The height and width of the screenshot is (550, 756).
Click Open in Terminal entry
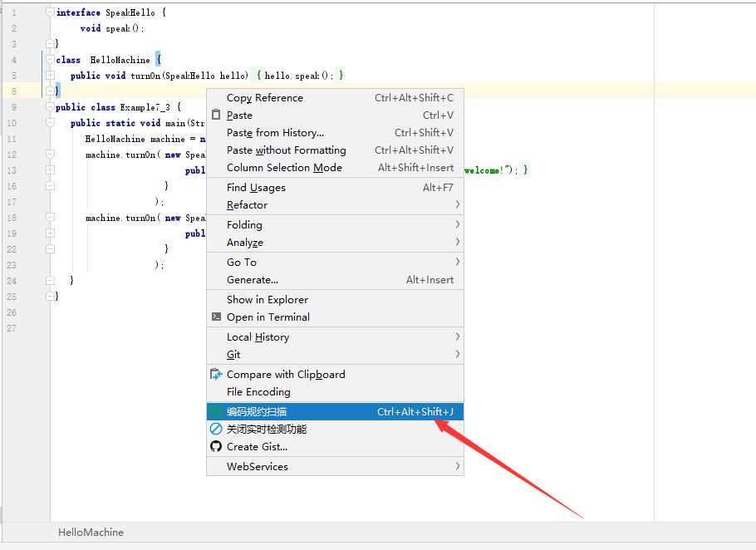coord(335,317)
